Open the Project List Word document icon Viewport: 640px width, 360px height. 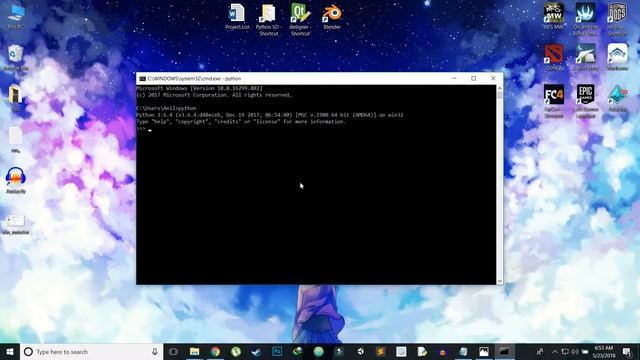click(237, 16)
